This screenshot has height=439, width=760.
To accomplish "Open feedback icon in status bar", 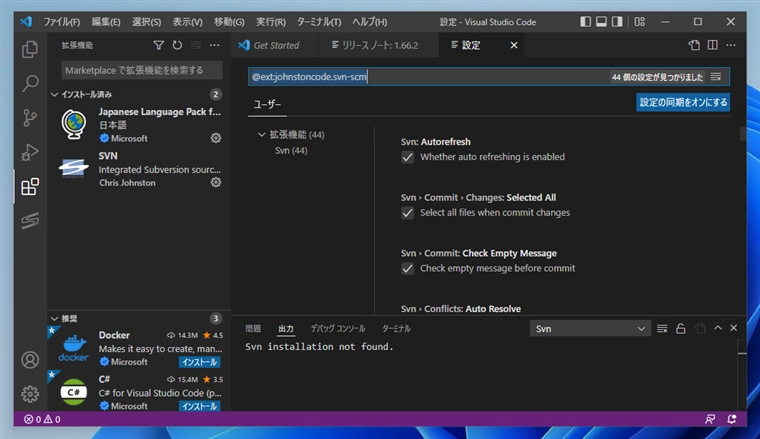I will (710, 419).
